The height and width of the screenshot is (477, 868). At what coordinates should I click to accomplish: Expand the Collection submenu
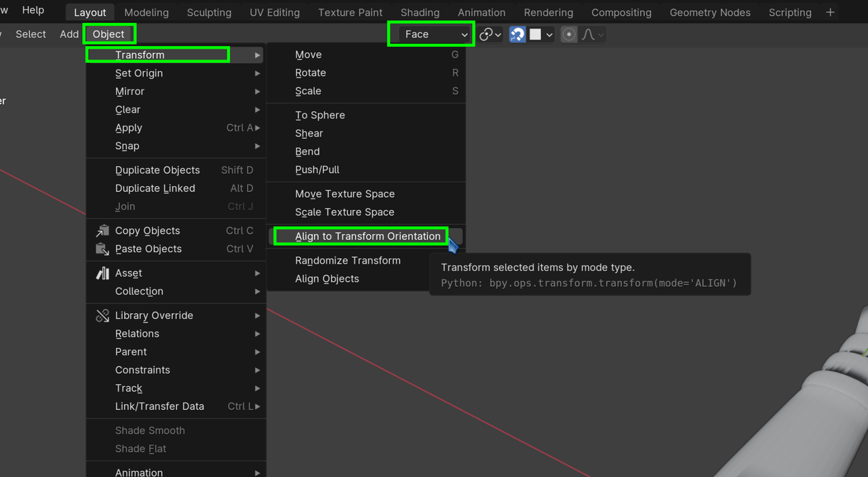coord(175,291)
